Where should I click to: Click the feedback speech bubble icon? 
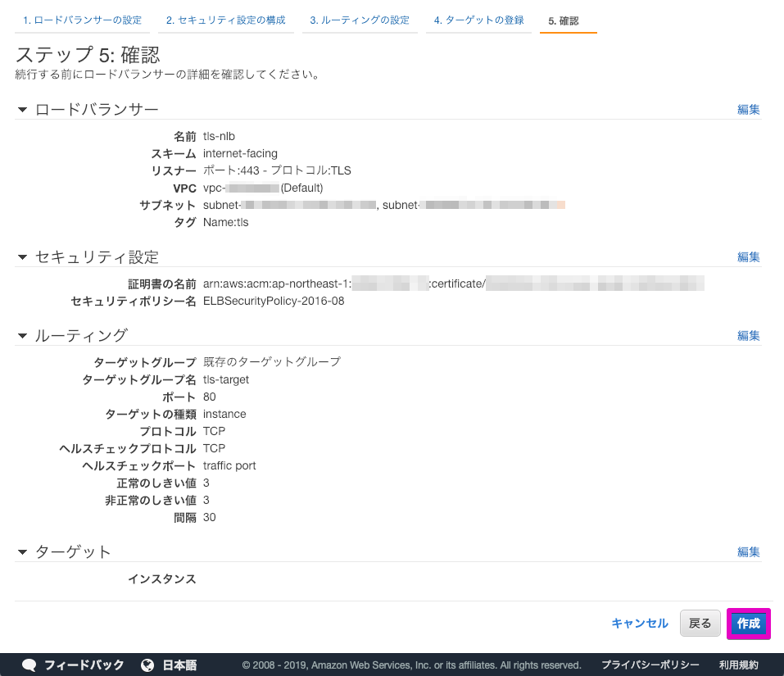(x=29, y=665)
